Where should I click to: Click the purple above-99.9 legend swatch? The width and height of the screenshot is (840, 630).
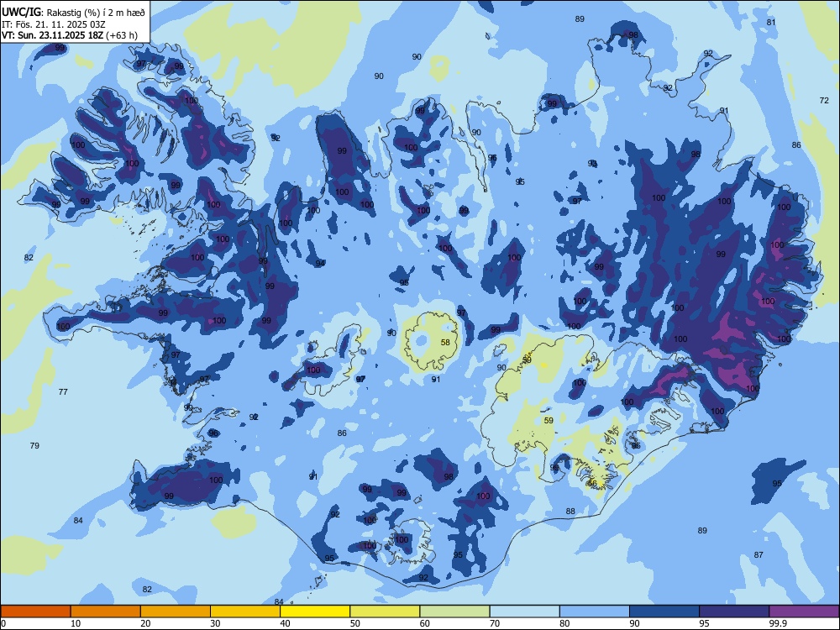804,612
